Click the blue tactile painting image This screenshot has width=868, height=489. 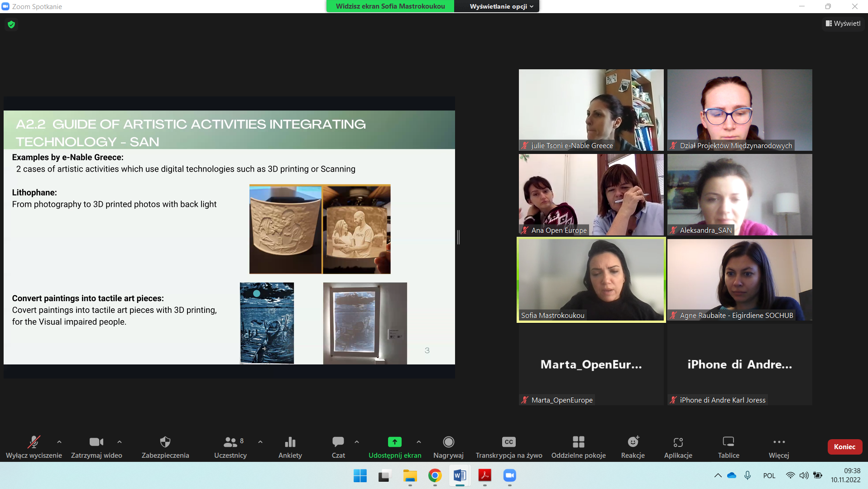(267, 323)
